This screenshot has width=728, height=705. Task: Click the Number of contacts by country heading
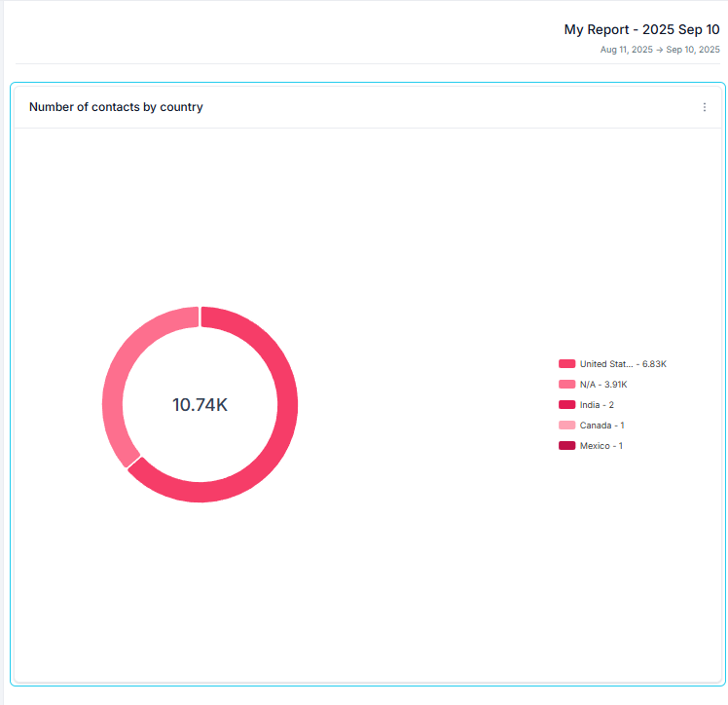(x=116, y=107)
